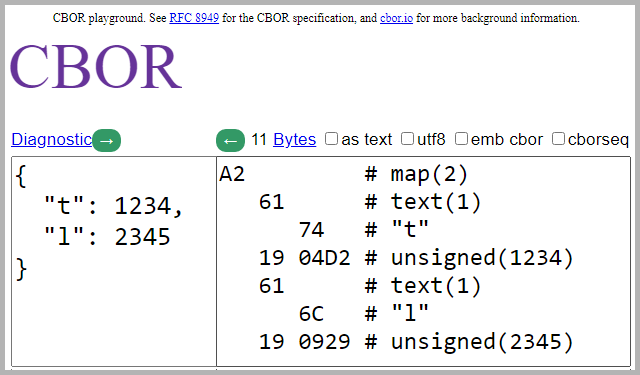Image resolution: width=640 pixels, height=375 pixels.
Task: Click the '74 # "t"' byte line
Action: (x=364, y=229)
